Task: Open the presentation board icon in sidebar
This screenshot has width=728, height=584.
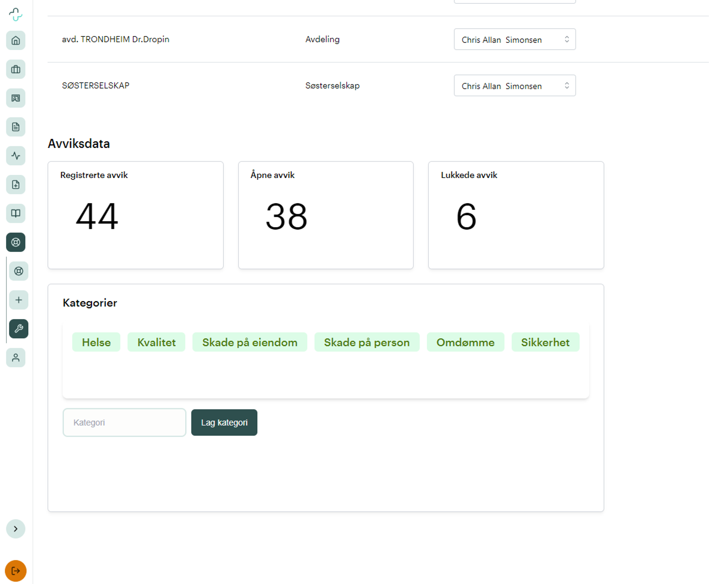Action: pos(16,98)
